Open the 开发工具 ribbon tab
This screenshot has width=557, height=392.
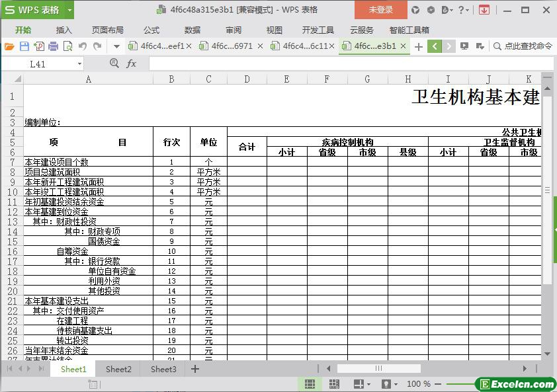[x=318, y=30]
